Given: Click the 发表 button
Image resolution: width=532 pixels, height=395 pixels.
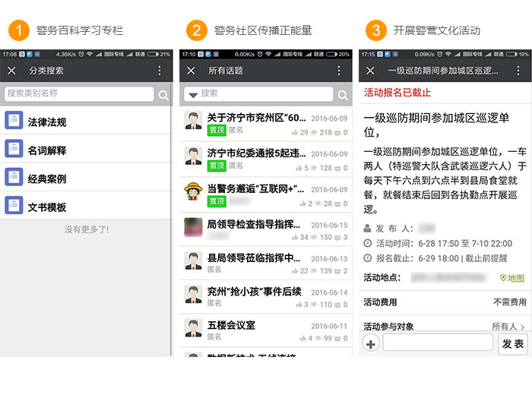Looking at the screenshot, I should pos(513,344).
